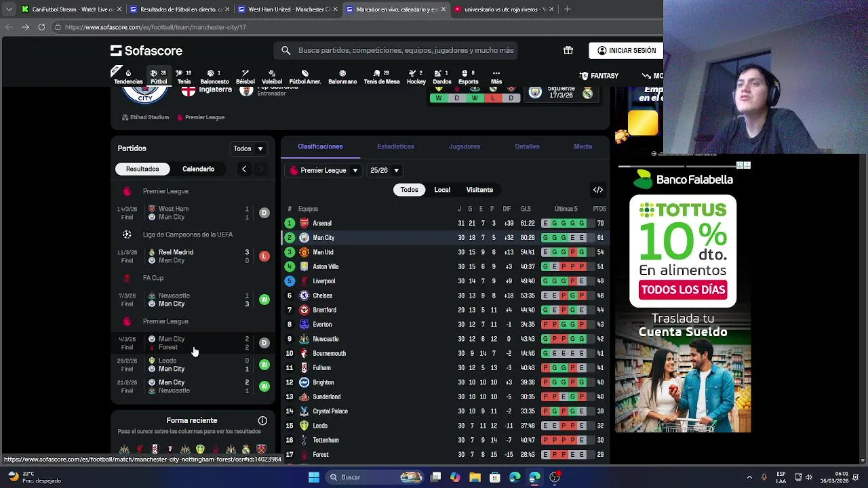Select the Visitante standings filter
The image size is (868, 488).
click(479, 190)
